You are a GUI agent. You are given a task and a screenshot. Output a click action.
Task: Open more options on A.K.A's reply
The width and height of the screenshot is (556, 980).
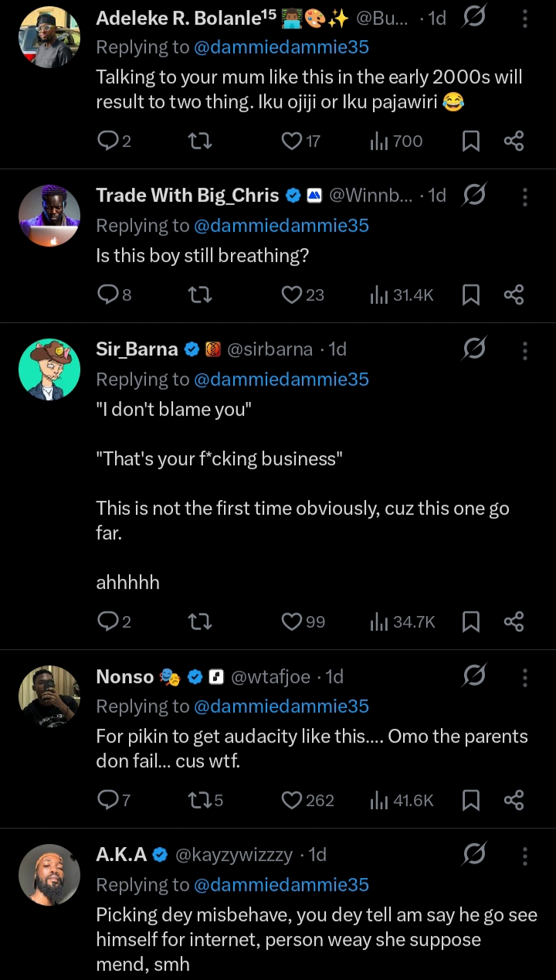click(x=525, y=855)
